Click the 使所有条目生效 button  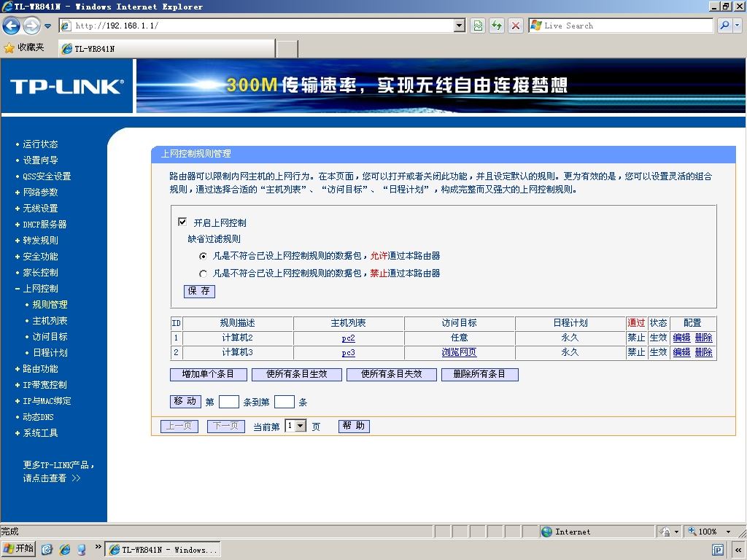tap(297, 374)
